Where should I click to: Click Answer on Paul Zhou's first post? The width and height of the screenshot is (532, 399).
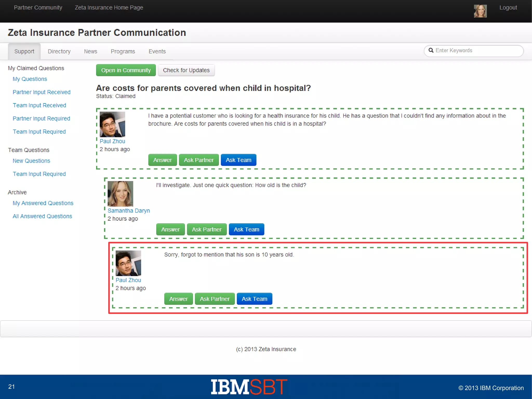tap(163, 160)
